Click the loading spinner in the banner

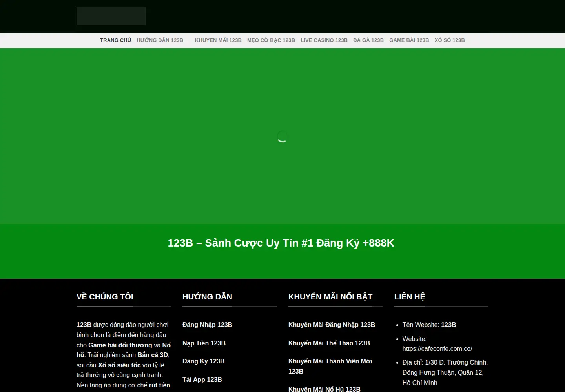click(282, 136)
